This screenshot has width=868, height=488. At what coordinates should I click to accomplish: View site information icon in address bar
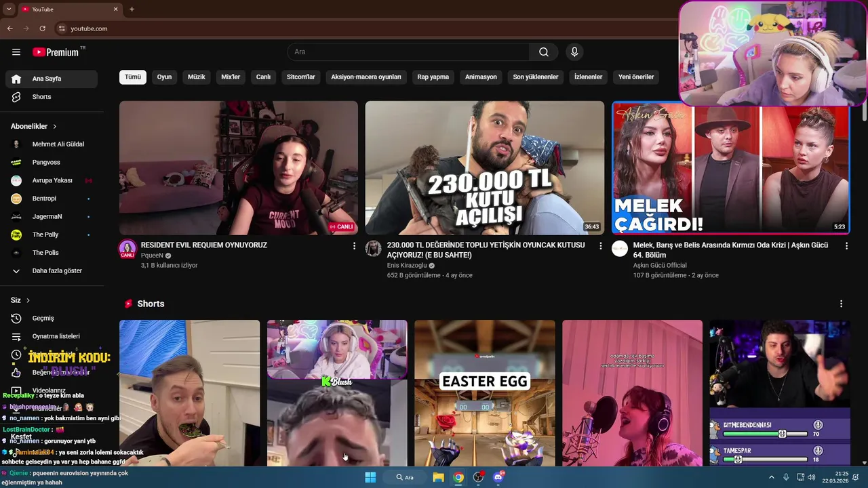pyautogui.click(x=62, y=28)
